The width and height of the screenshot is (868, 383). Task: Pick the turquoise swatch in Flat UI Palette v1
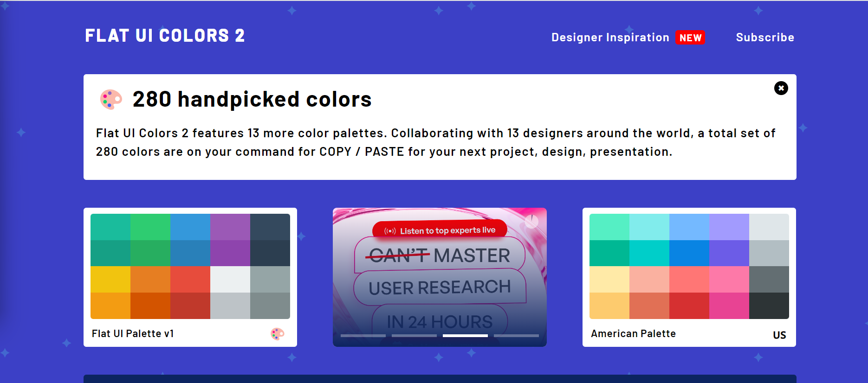point(110,227)
